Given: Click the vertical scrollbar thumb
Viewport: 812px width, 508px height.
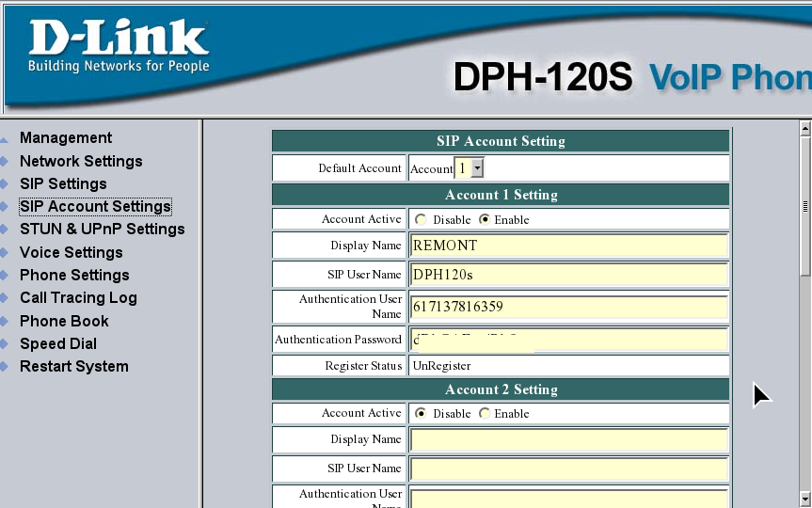Looking at the screenshot, I should (x=804, y=206).
